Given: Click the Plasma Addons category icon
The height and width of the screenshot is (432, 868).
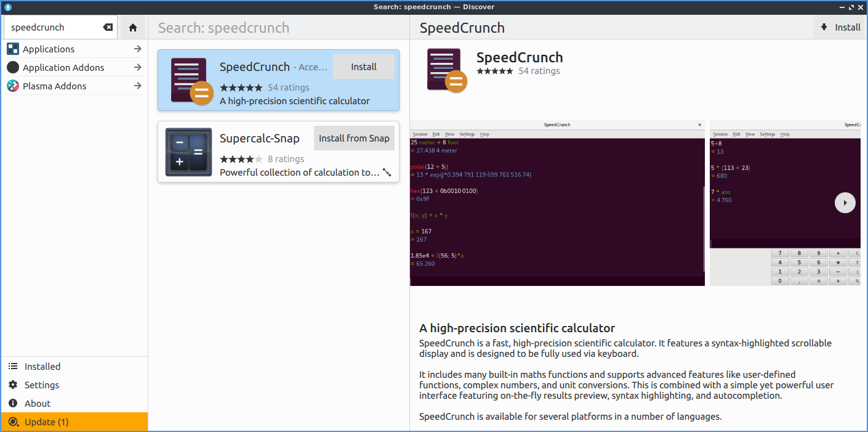Looking at the screenshot, I should (13, 86).
